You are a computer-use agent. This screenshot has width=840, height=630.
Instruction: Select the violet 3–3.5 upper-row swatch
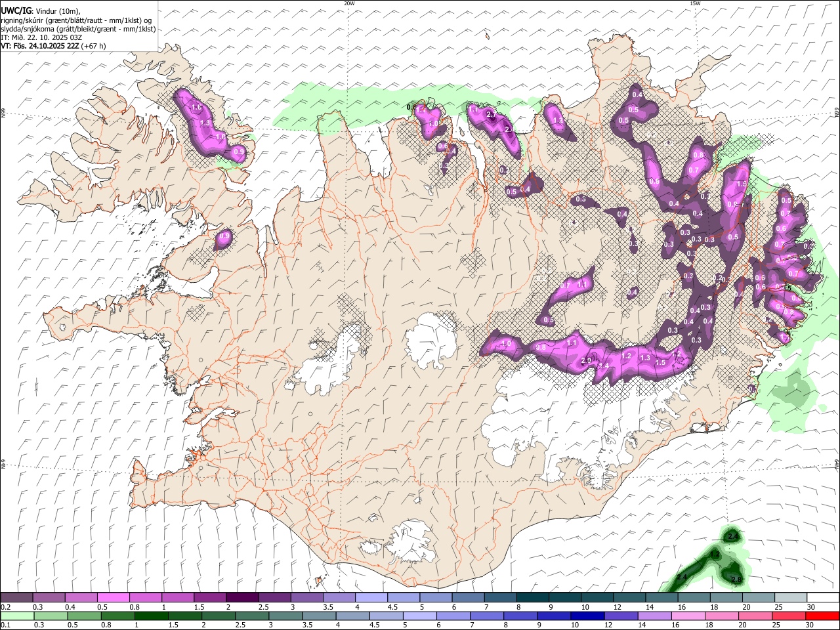[x=307, y=598]
